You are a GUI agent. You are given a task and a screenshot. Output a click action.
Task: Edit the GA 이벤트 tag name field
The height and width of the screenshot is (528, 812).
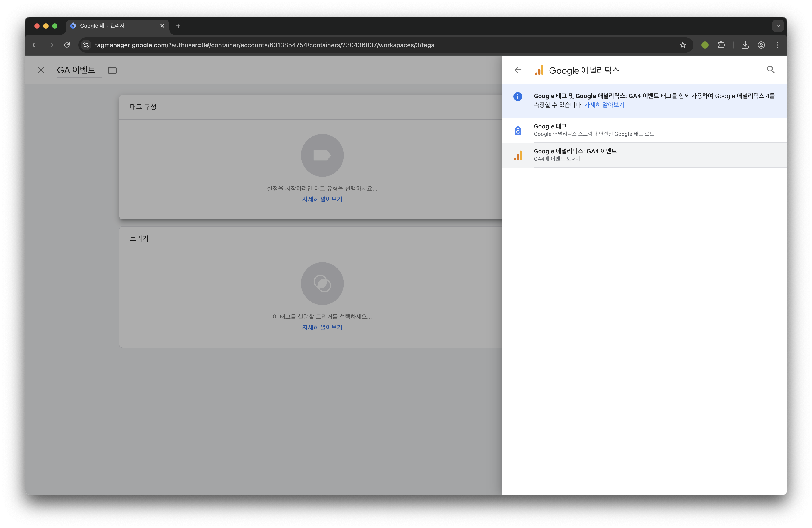point(76,70)
